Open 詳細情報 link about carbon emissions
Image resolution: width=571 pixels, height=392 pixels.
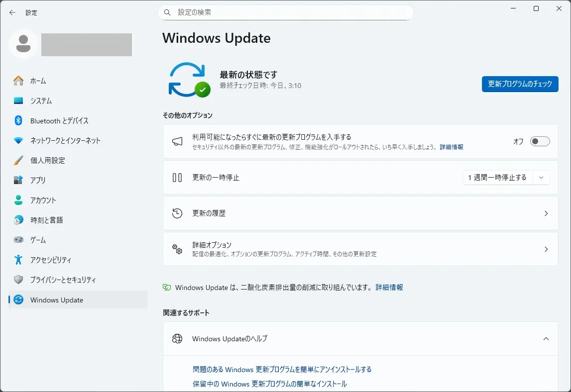389,288
